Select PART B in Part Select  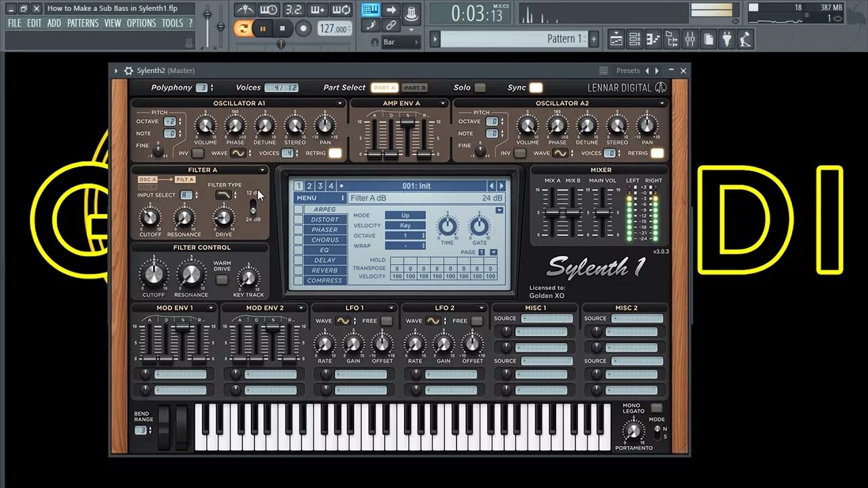(414, 87)
